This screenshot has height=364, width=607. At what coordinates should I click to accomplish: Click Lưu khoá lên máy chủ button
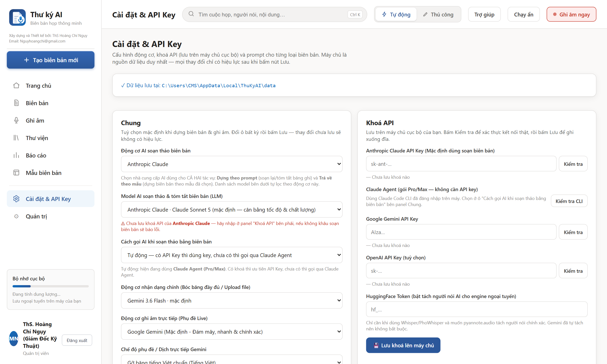403,345
